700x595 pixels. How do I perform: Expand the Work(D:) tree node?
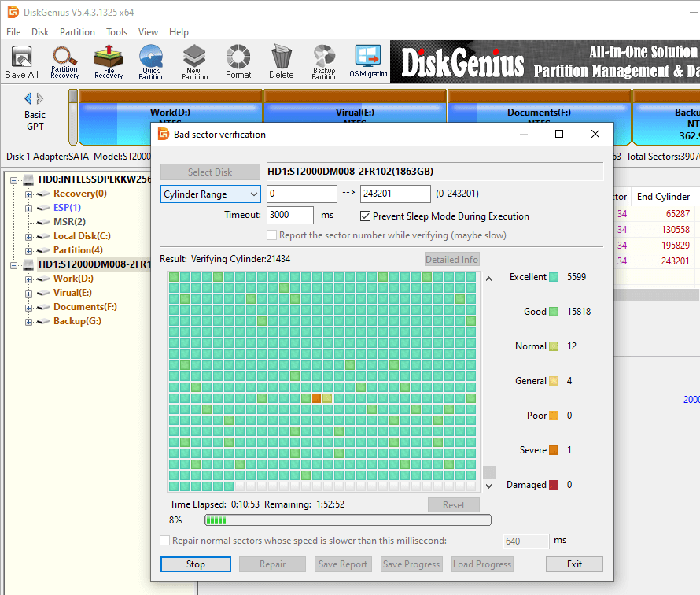point(29,279)
